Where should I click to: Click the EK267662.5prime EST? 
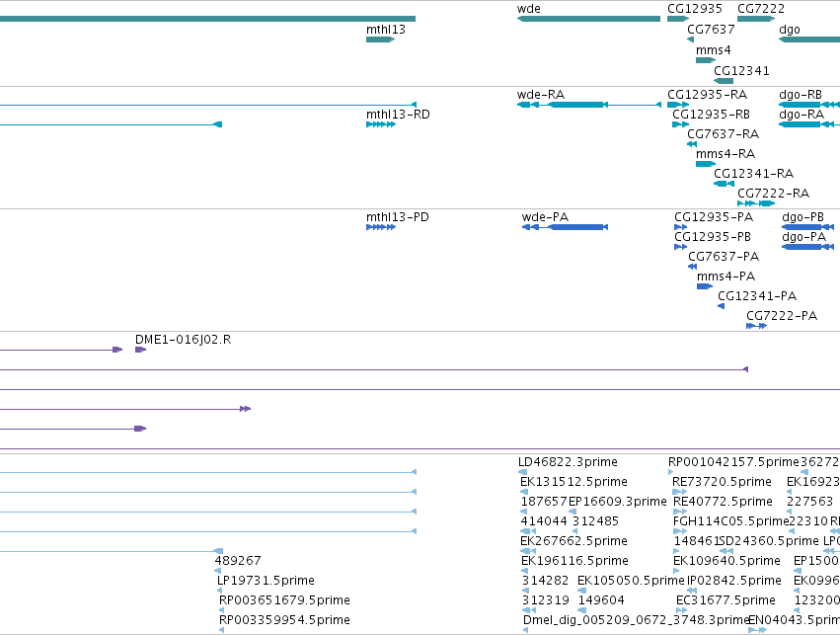pyautogui.click(x=528, y=551)
